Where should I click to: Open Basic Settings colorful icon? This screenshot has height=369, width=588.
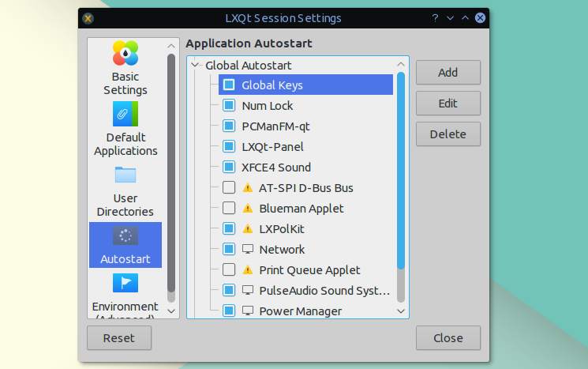(125, 53)
